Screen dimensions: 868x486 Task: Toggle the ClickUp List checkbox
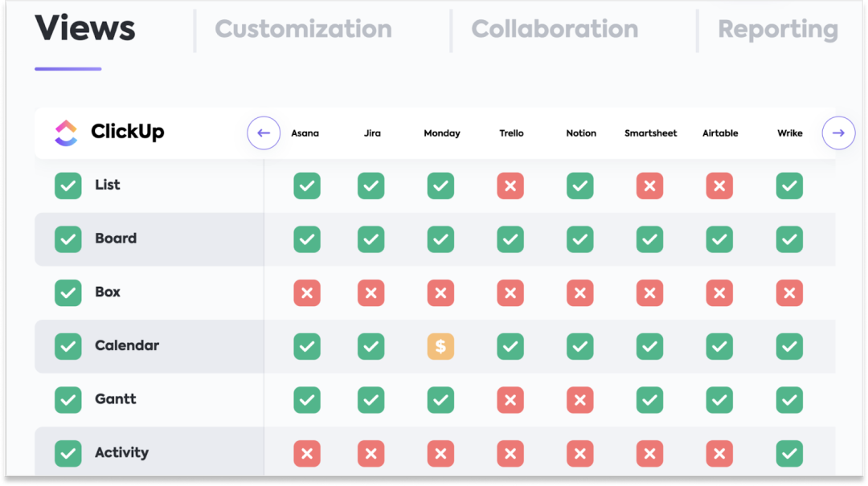point(68,186)
